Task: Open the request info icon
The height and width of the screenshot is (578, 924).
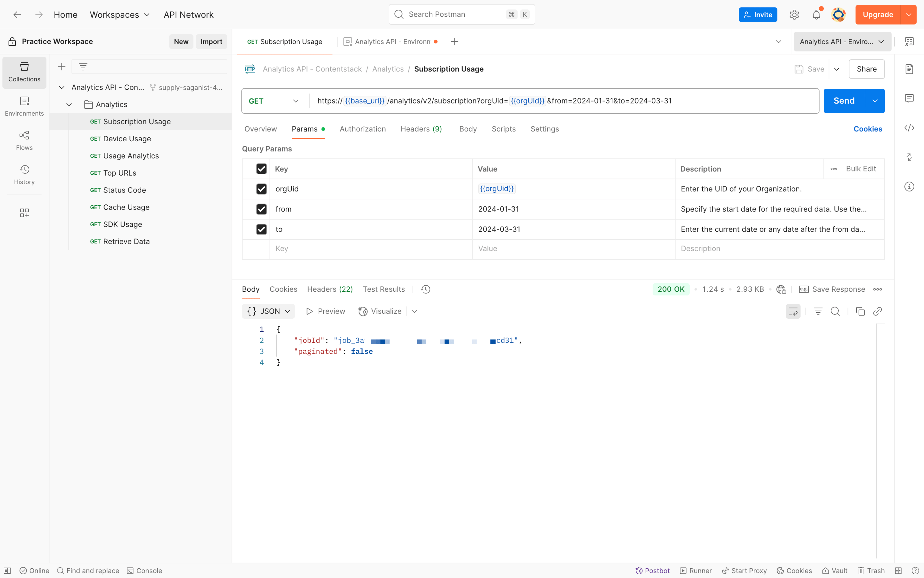Action: pyautogui.click(x=909, y=187)
